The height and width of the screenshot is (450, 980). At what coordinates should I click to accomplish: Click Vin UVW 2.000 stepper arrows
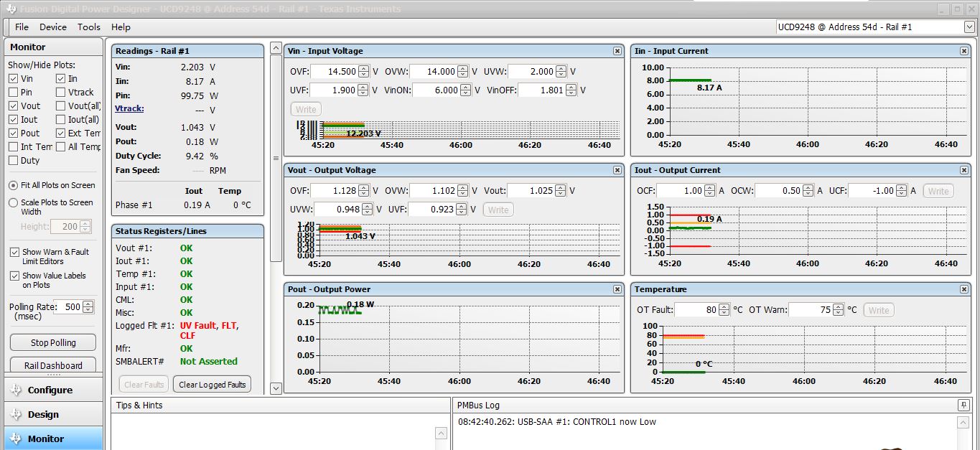click(561, 72)
